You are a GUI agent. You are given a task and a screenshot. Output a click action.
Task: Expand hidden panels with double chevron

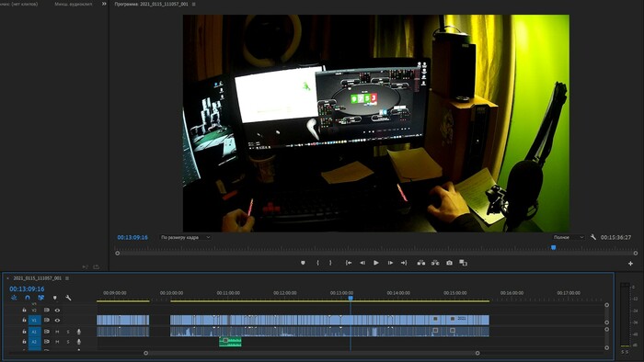104,4
